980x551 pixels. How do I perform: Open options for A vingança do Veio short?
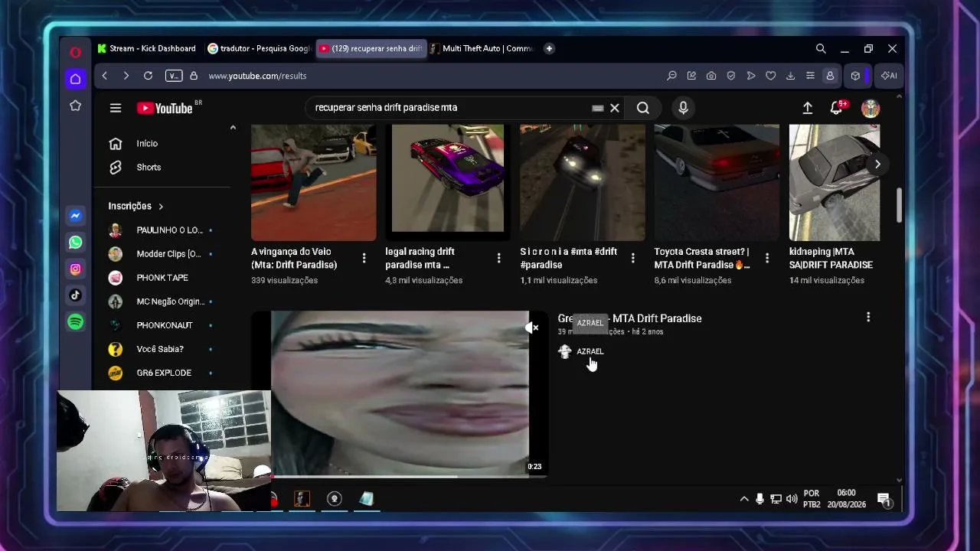tap(364, 259)
